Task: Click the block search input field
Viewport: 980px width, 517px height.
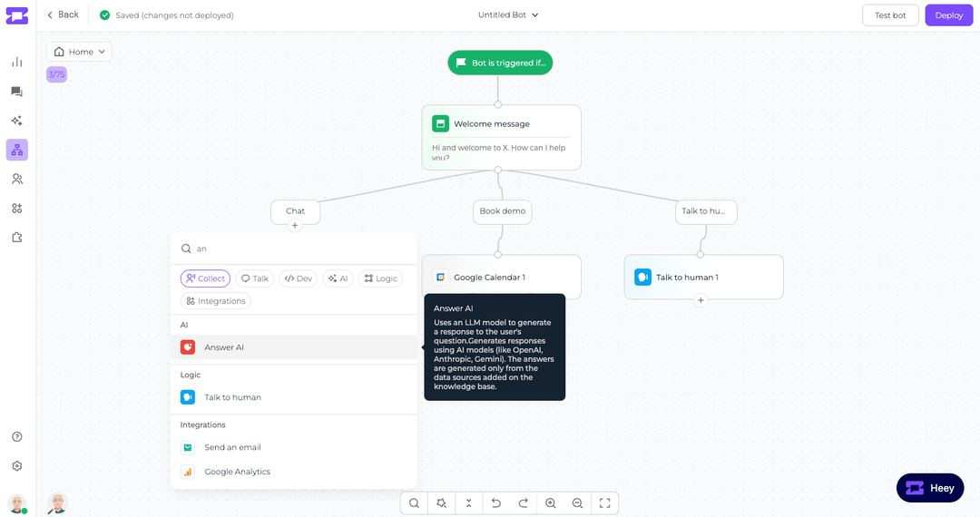Action: click(294, 249)
